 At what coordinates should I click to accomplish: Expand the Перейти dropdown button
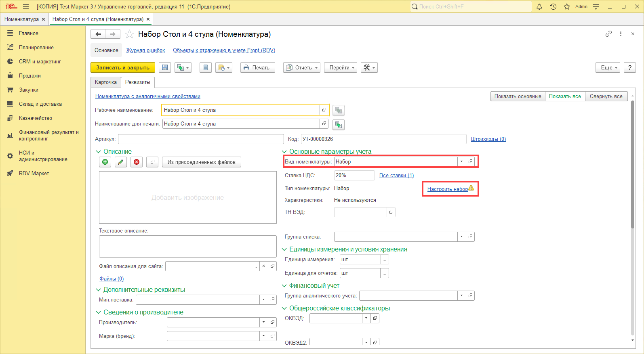click(x=341, y=68)
